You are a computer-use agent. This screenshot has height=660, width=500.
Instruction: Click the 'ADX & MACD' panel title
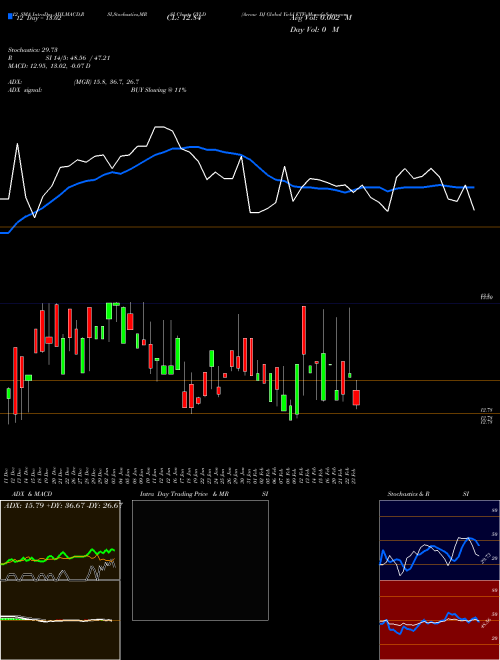[32, 494]
